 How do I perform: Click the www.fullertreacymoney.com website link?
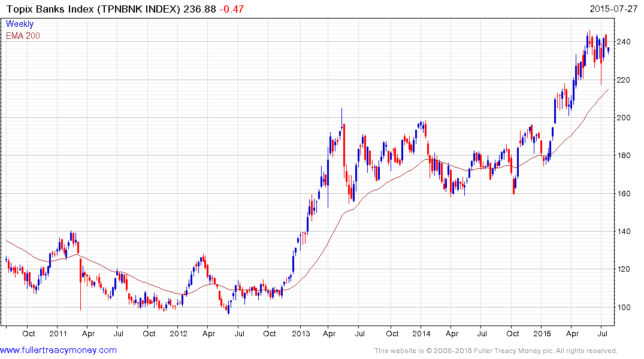[58, 350]
